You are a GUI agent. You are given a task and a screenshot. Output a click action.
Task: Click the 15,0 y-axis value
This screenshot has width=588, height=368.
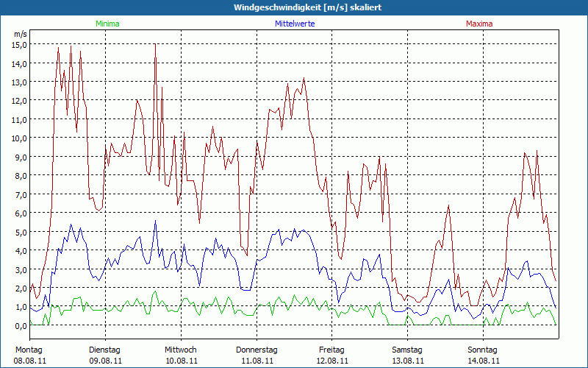coord(21,45)
